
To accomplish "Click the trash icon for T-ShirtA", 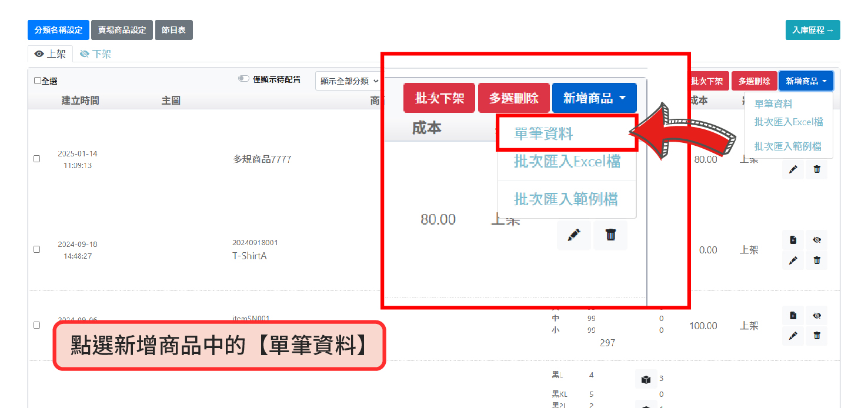I will click(x=816, y=260).
